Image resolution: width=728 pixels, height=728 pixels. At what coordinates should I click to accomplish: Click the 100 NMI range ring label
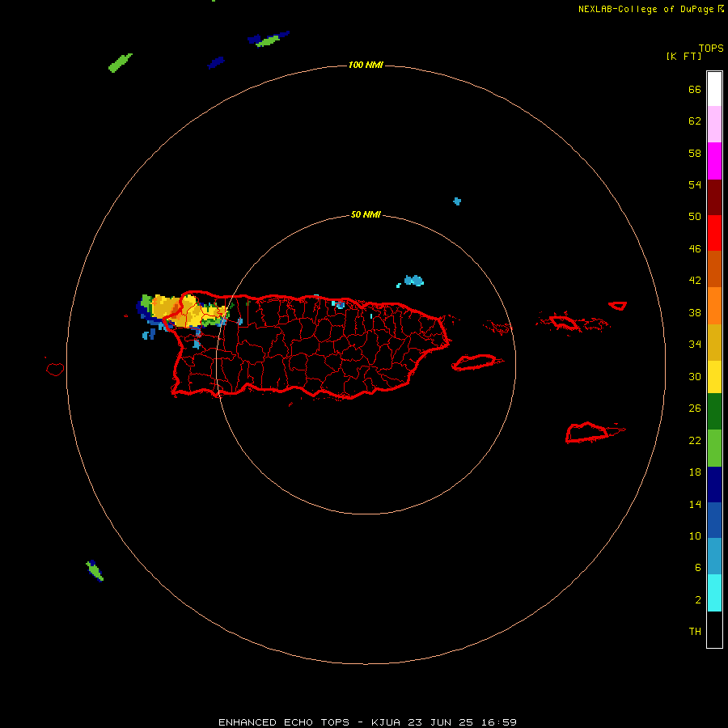pyautogui.click(x=366, y=65)
